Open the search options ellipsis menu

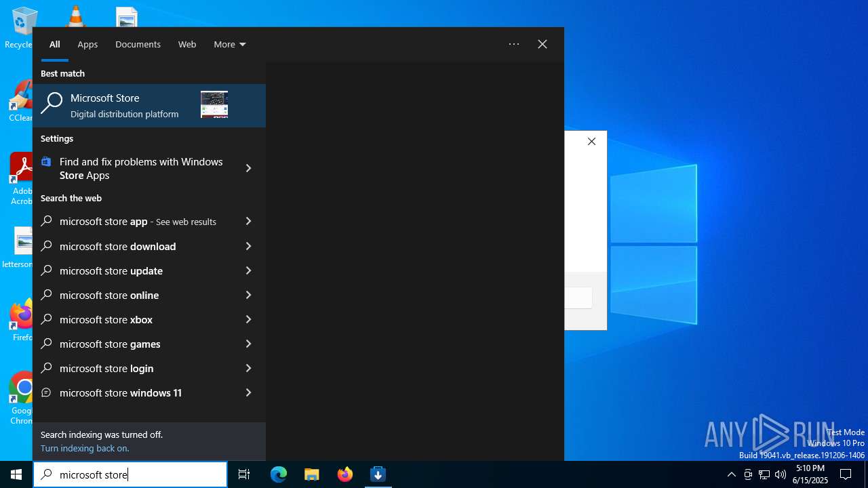(514, 44)
